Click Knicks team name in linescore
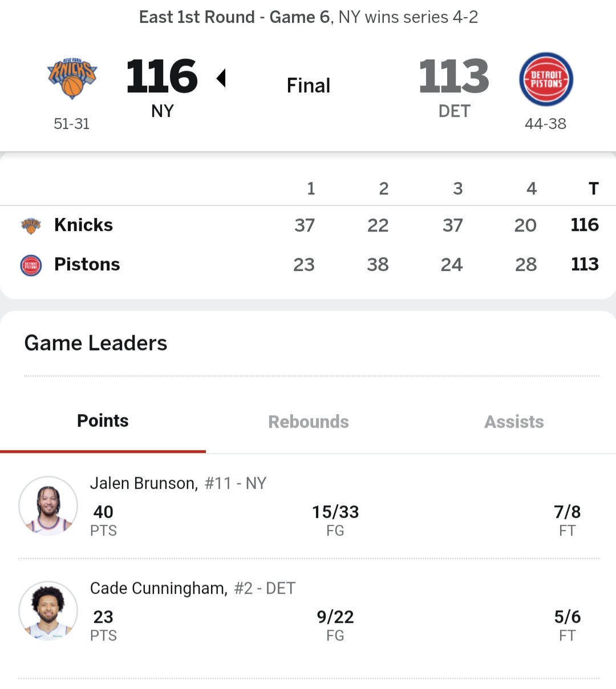This screenshot has width=616, height=689. pos(83,225)
